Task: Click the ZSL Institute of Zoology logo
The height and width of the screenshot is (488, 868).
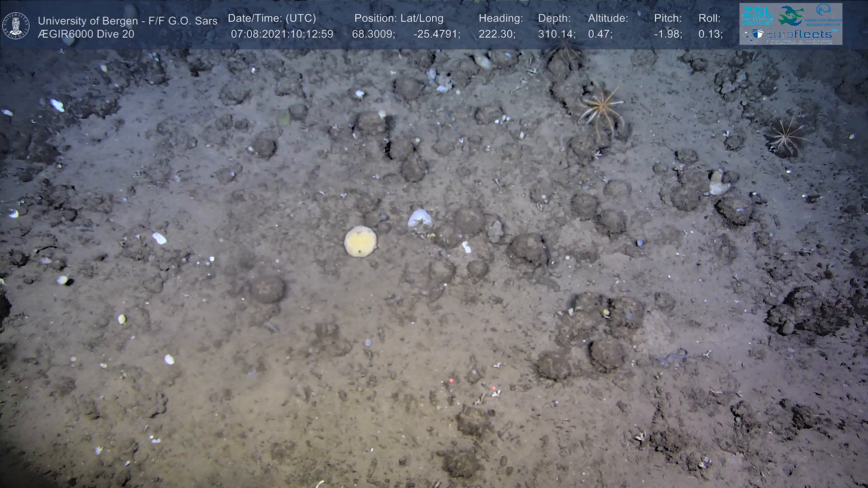Action: [757, 15]
